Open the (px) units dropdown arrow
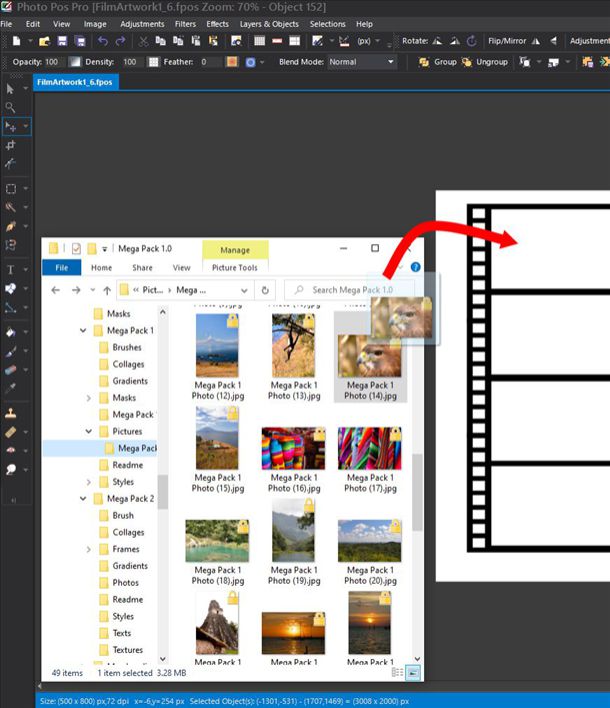This screenshot has height=708, width=610. [x=377, y=41]
